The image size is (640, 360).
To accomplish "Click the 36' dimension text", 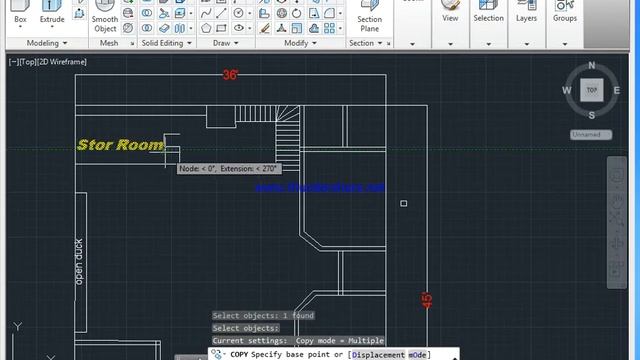I will tap(231, 75).
